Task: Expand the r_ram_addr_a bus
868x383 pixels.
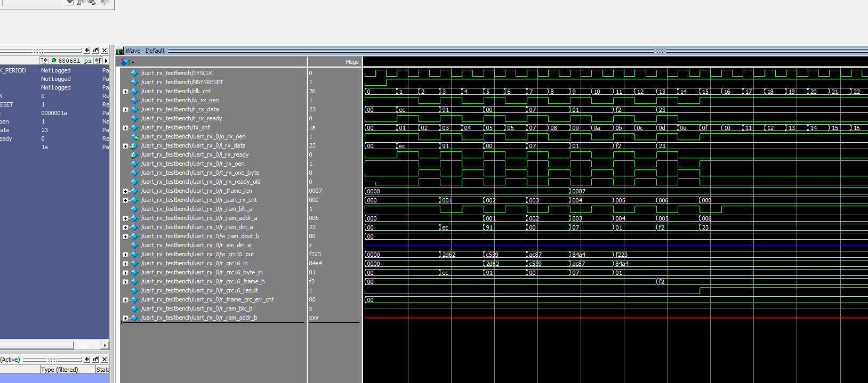Action: tap(125, 218)
